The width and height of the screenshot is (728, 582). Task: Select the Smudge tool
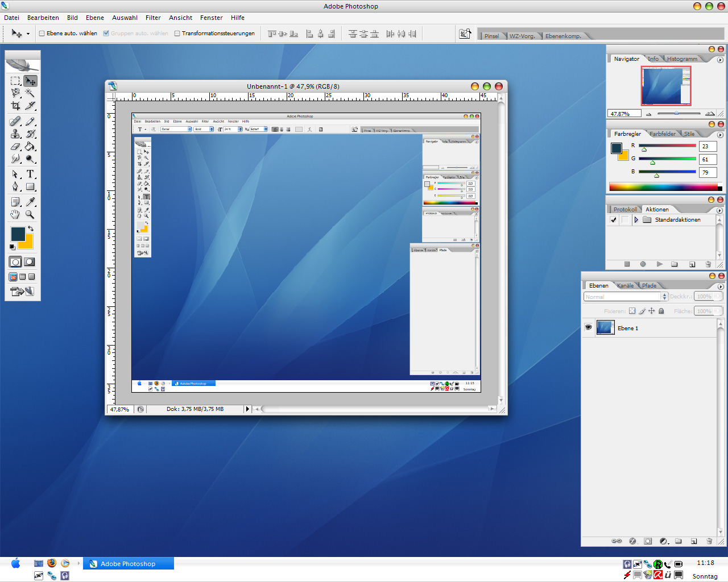(x=15, y=159)
